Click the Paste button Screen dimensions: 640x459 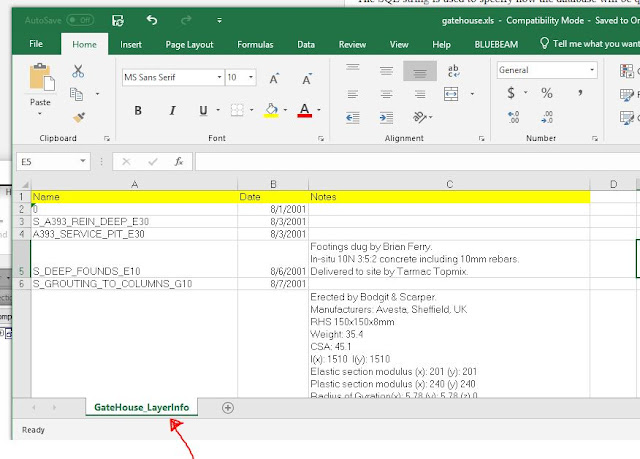point(40,86)
